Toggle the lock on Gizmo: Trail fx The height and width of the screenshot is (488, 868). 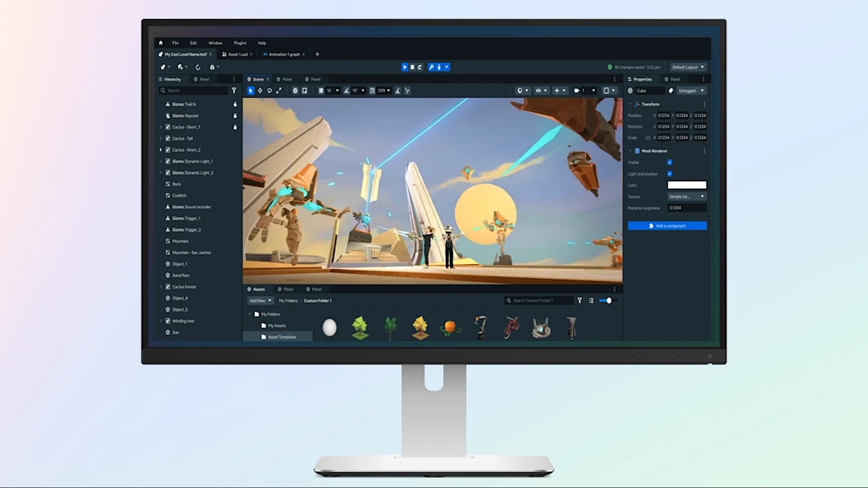tap(235, 104)
